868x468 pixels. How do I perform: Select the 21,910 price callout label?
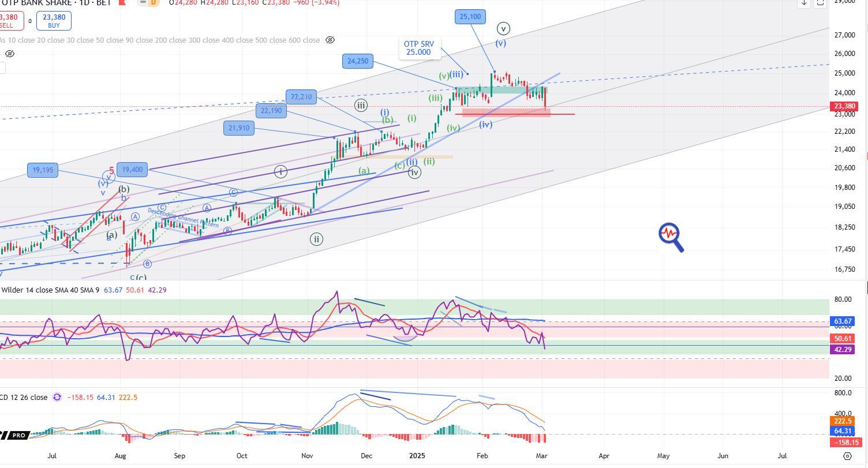[x=238, y=128]
